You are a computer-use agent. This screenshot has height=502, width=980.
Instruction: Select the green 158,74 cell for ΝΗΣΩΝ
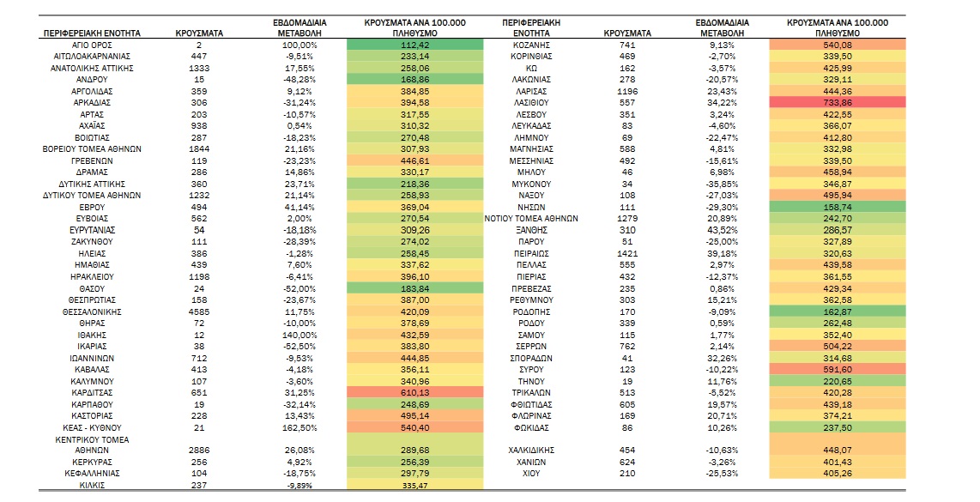coord(837,207)
